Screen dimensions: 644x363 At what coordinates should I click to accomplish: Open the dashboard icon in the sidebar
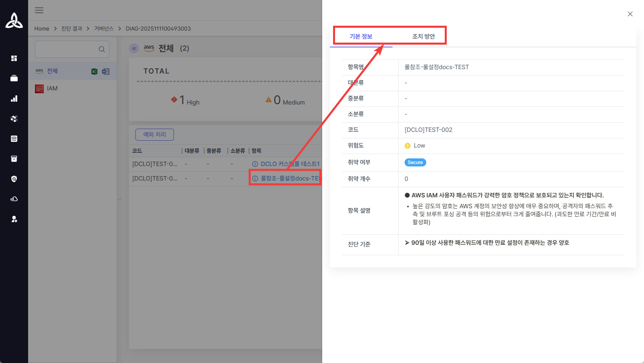[14, 58]
